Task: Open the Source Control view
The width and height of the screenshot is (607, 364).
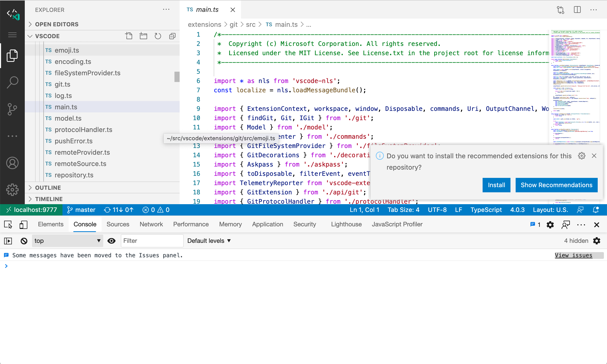Action: point(12,109)
